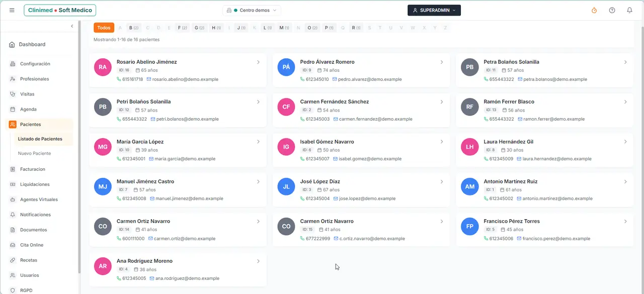Click the timer icon in header
This screenshot has height=294, width=644.
(x=594, y=10)
